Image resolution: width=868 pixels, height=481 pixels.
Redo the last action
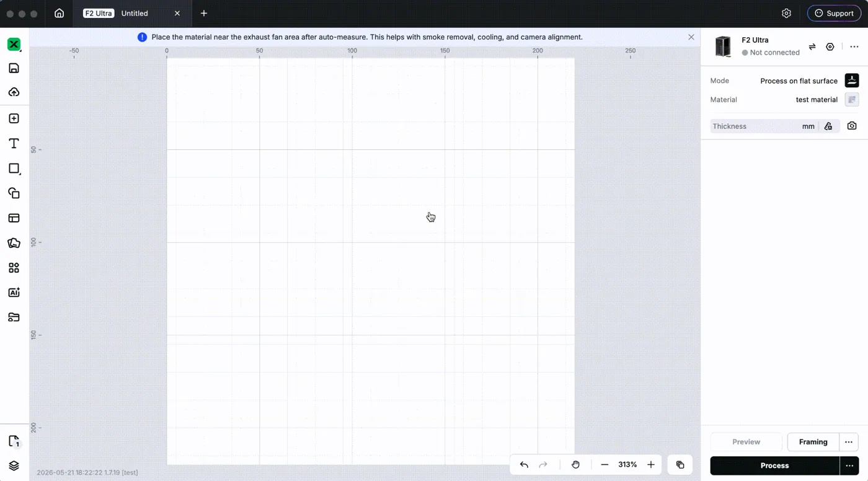(x=543, y=465)
